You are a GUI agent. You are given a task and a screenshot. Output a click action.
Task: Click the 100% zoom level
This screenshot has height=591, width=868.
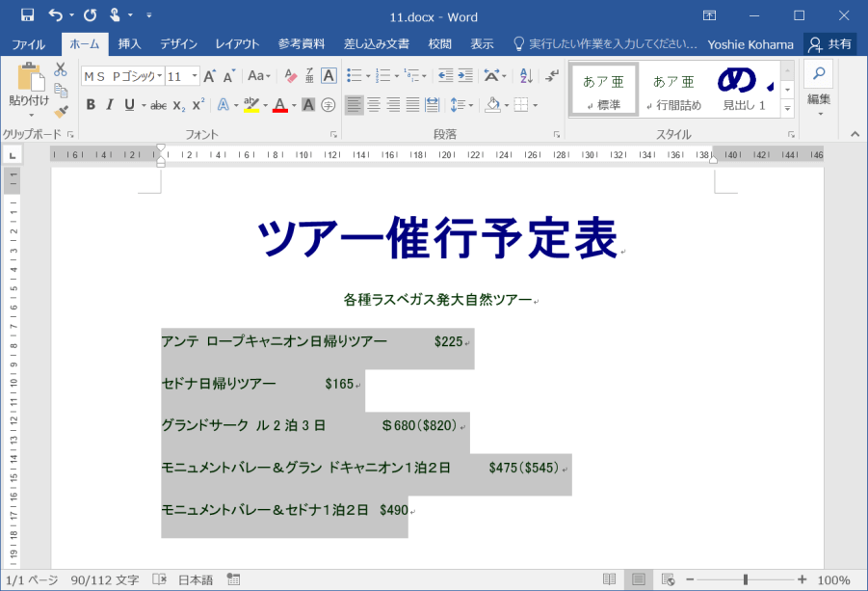pos(833,580)
